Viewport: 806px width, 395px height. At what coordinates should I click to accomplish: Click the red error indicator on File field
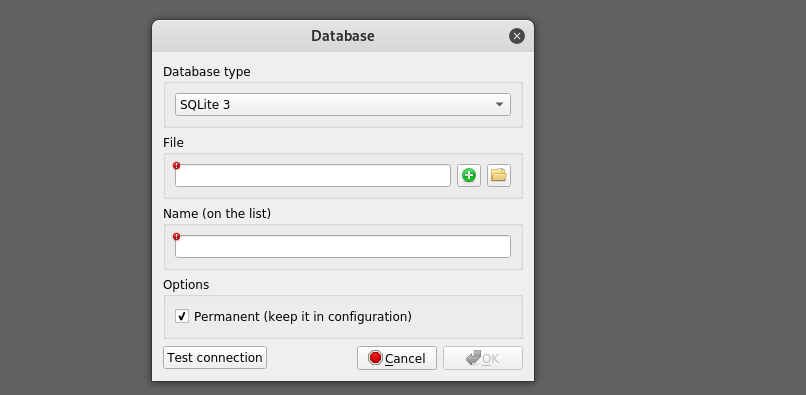click(x=176, y=166)
